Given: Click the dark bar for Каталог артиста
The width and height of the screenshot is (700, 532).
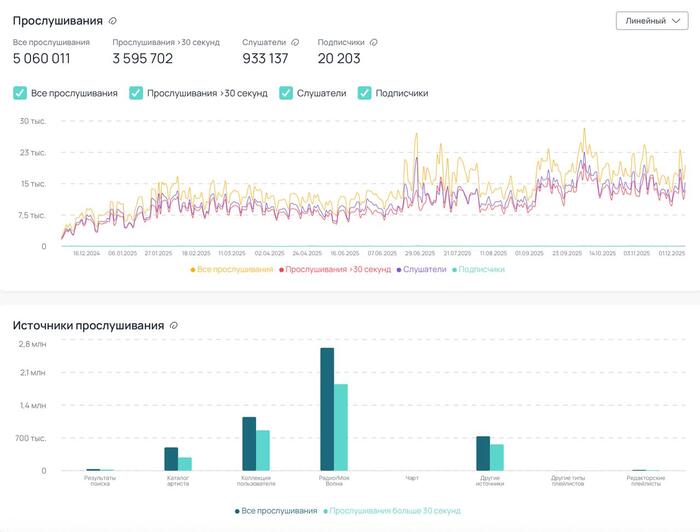Looking at the screenshot, I should click(171, 458).
